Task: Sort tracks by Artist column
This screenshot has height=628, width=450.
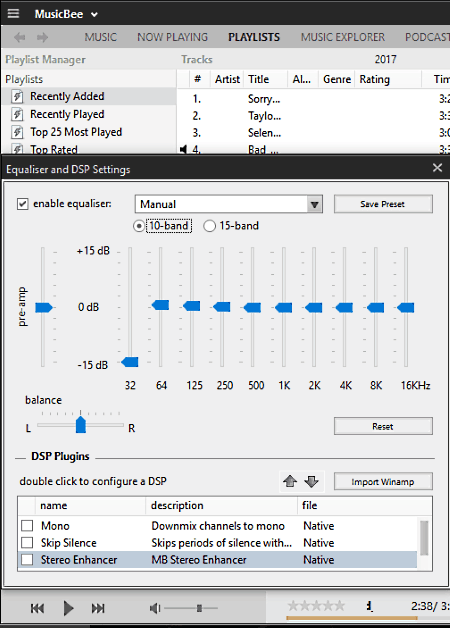Action: coord(227,79)
